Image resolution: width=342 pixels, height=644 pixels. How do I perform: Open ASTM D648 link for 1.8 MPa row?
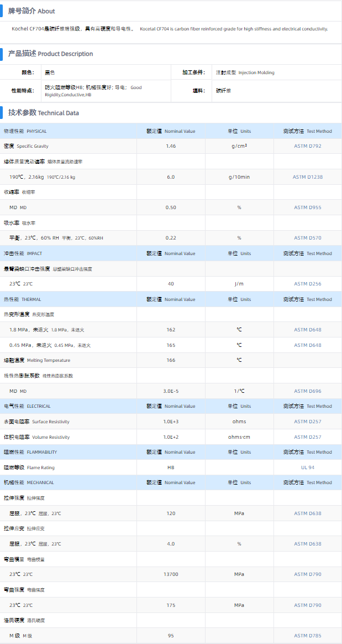pos(307,330)
